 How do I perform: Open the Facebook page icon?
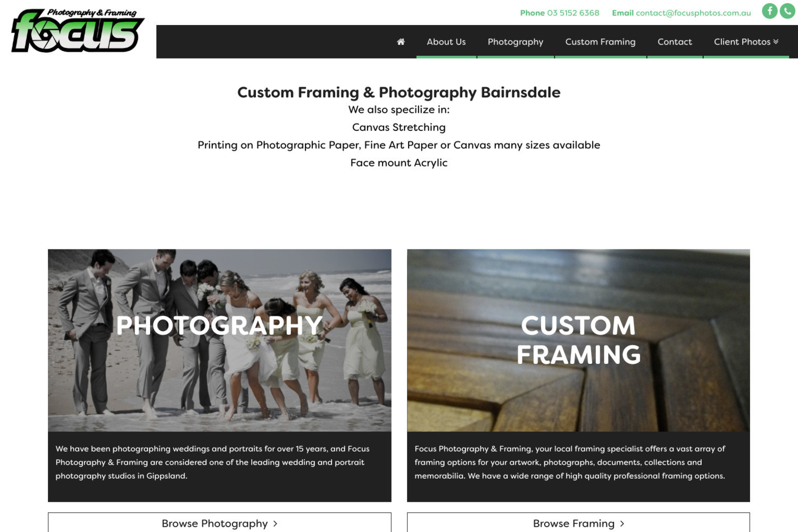coord(769,11)
